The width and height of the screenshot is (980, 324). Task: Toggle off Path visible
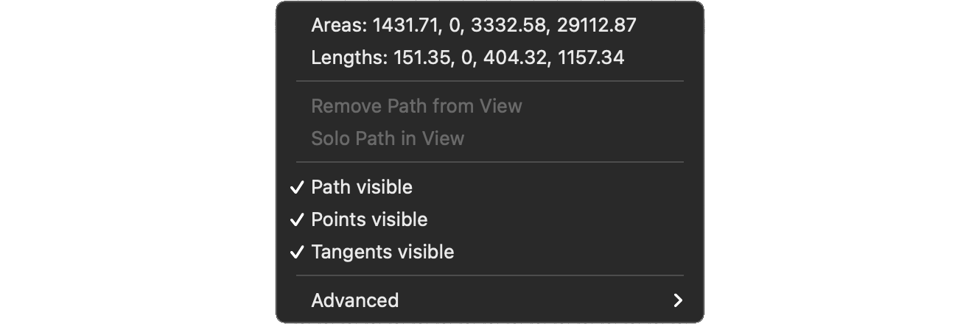pos(490,187)
